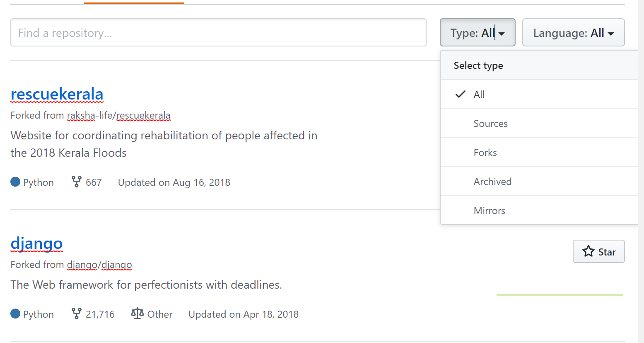Select Sources in the type list
Screen dimensions: 644x343
[x=490, y=124]
